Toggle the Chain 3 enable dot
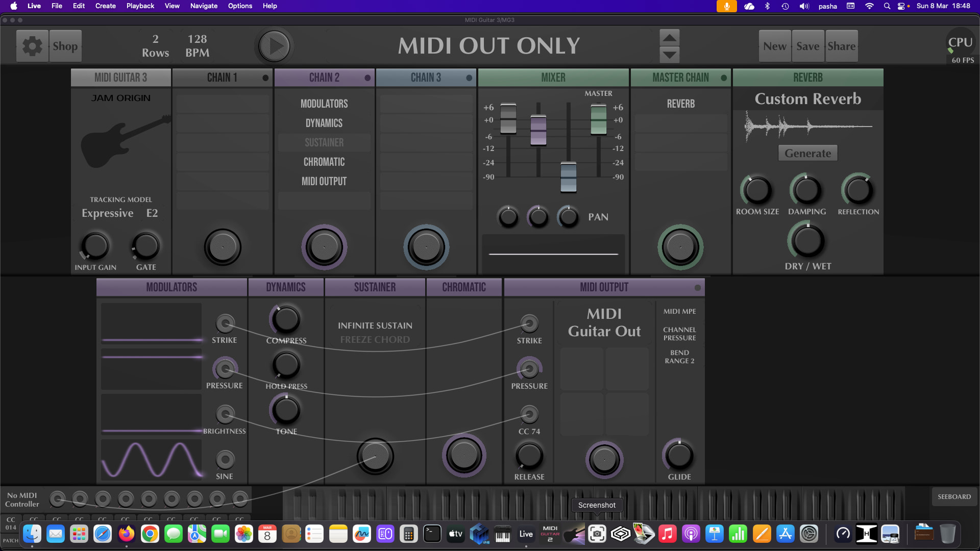 point(469,78)
